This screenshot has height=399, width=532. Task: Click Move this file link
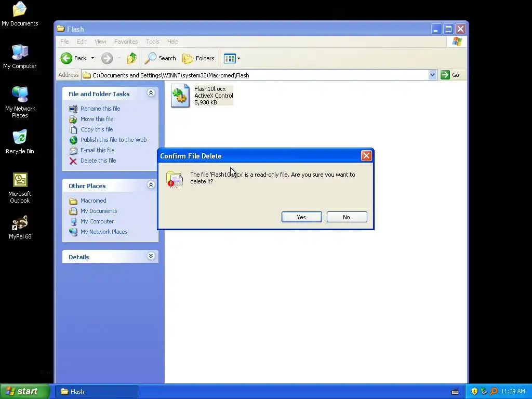pos(97,119)
